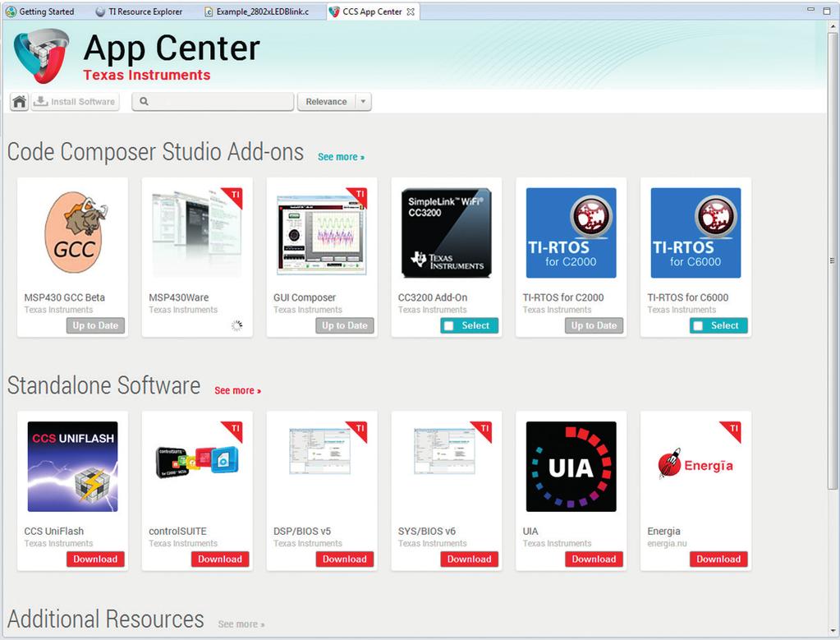Click the App Center logo
The image size is (840, 640).
tap(41, 56)
